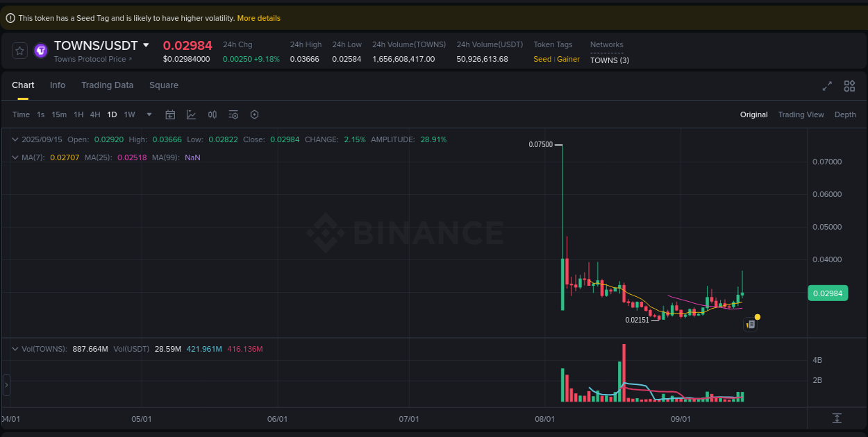Expand more time intervals dropdown arrow
Screen dimensions: 868x437
(x=149, y=115)
